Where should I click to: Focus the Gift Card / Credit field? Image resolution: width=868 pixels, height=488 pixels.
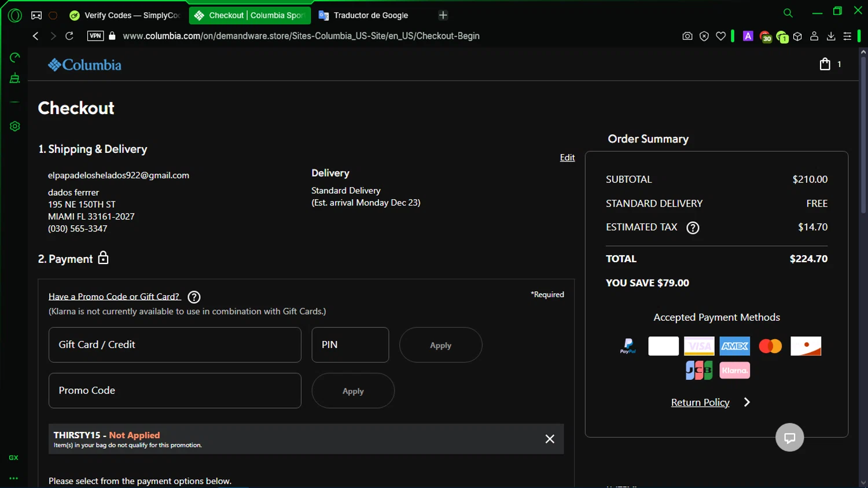tap(175, 345)
